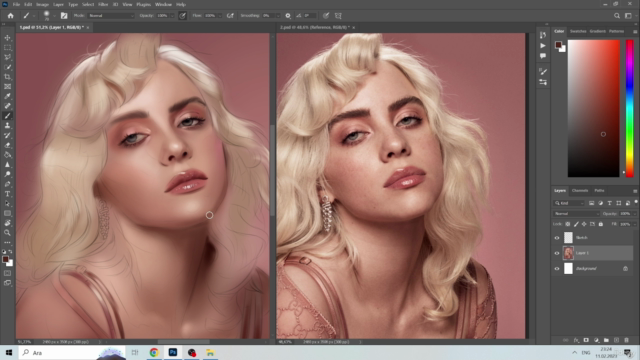Screen dimensions: 640x360
Task: Open the History panel icon
Action: coord(543,35)
